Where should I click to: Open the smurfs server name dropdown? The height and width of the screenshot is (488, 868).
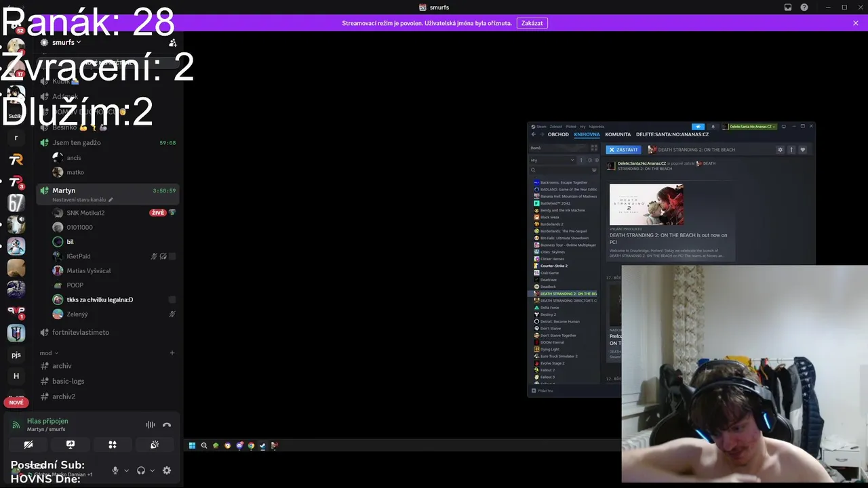(66, 42)
